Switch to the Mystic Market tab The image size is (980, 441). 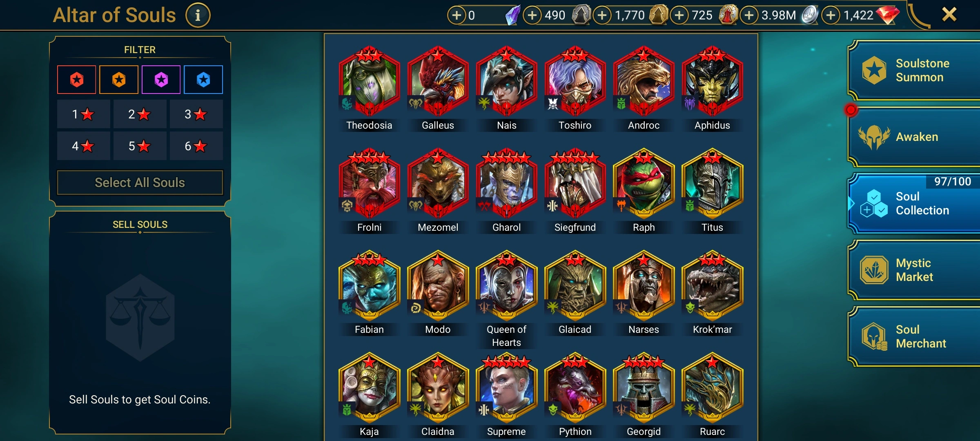click(915, 270)
